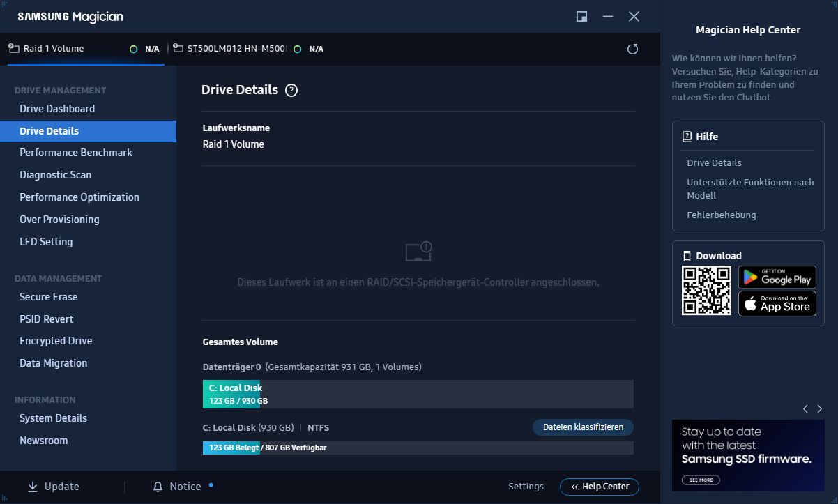Open Fehlerbehebung help link
This screenshot has height=504, width=838.
coord(721,215)
